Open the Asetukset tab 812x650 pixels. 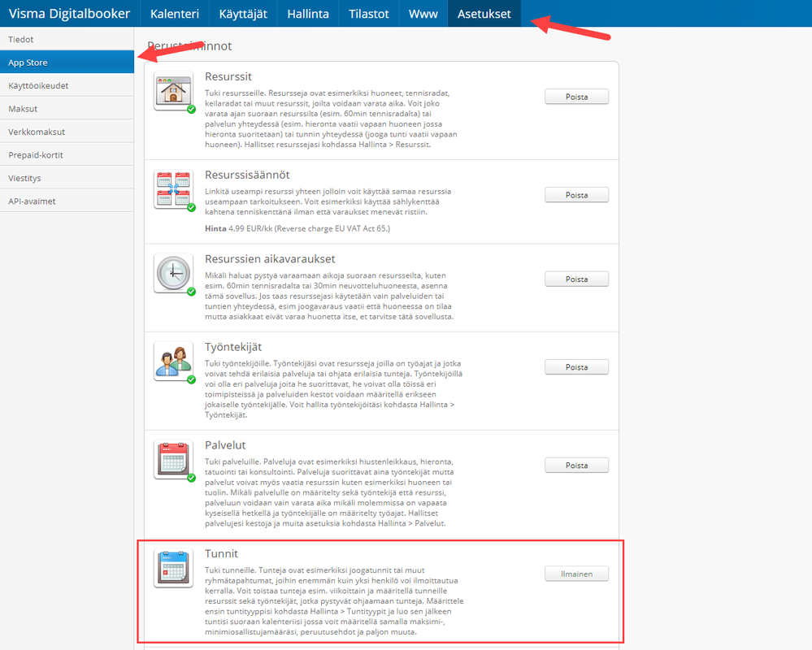coord(484,14)
